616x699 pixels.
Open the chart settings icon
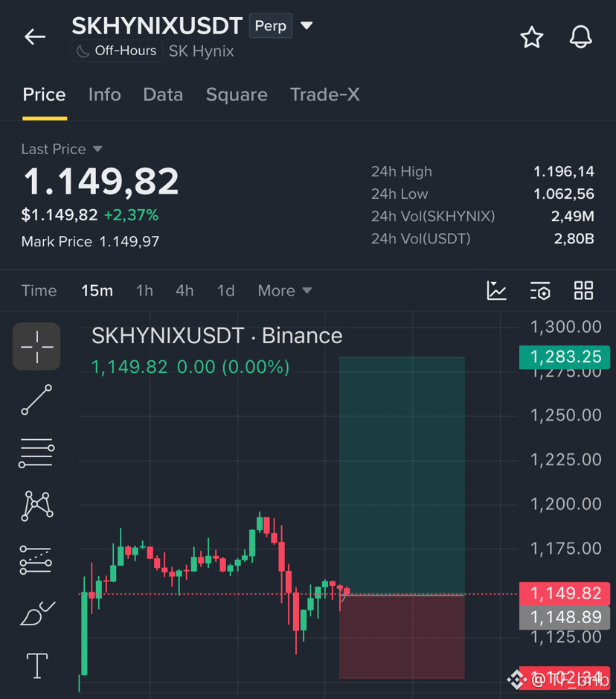[540, 290]
